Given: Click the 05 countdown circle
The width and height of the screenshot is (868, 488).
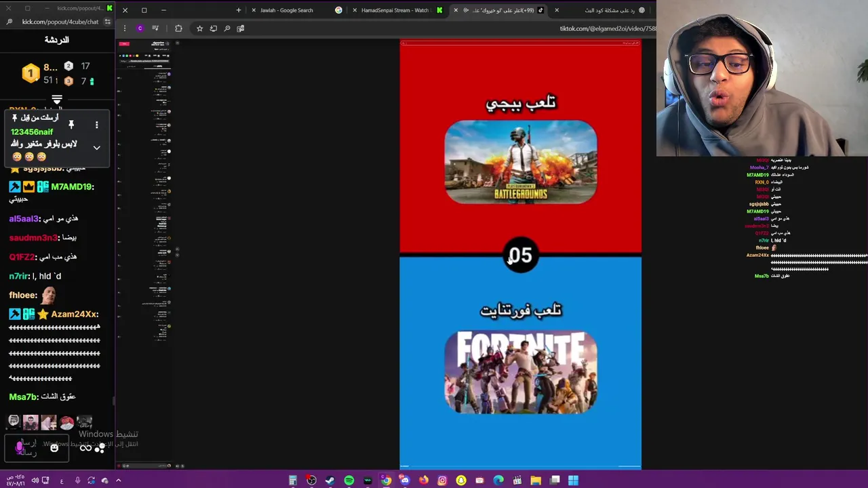Looking at the screenshot, I should (520, 256).
